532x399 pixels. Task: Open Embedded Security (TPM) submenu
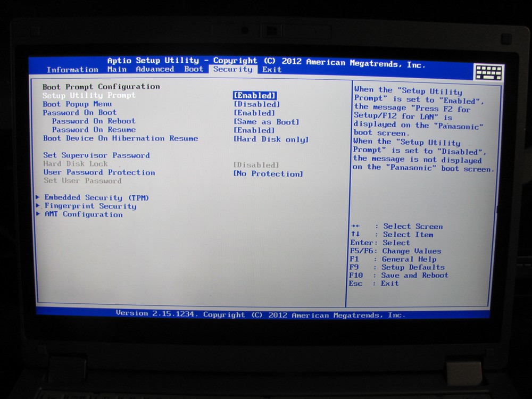(x=96, y=197)
